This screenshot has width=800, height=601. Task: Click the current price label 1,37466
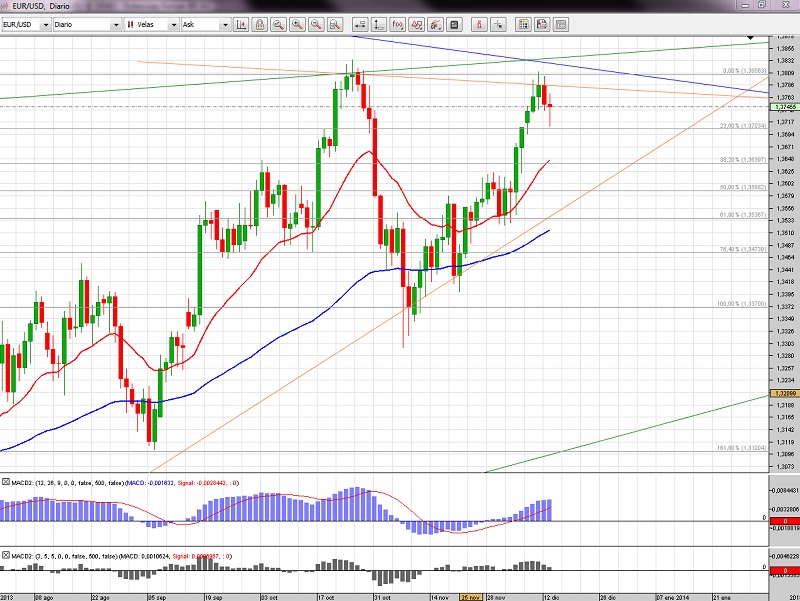tap(784, 106)
